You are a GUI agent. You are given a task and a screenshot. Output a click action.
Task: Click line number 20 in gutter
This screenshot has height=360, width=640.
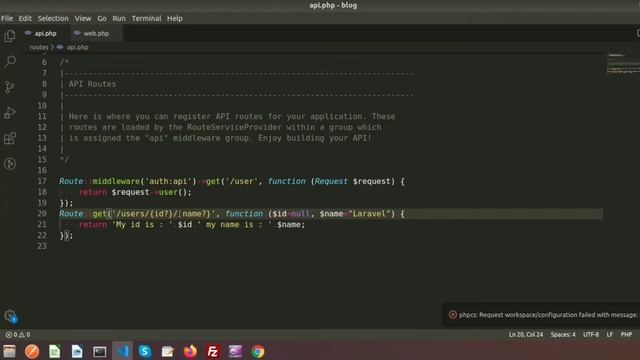tap(42, 213)
